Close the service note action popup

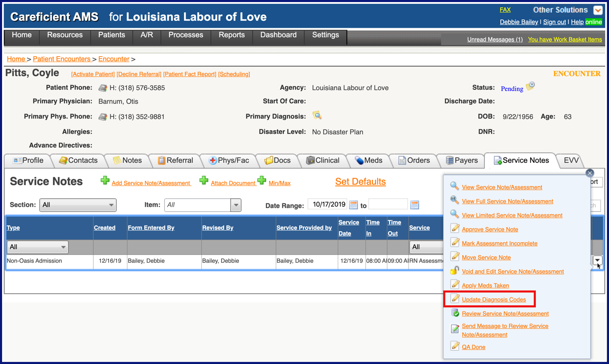[590, 173]
